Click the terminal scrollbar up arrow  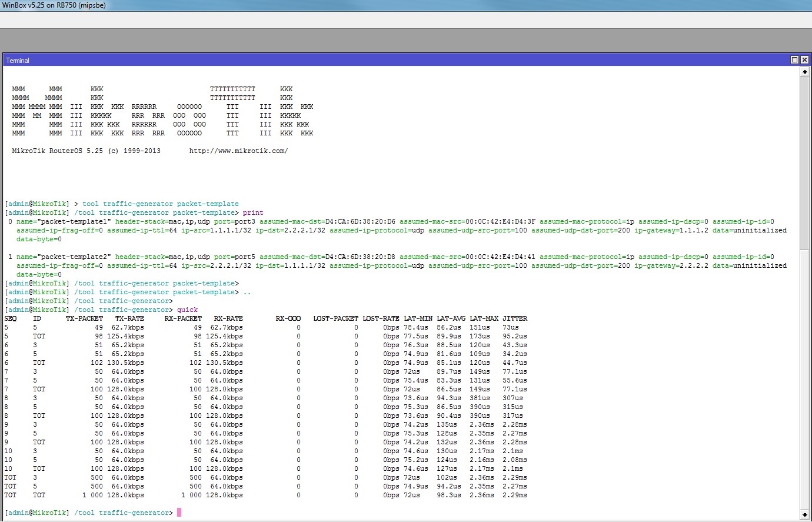click(805, 71)
